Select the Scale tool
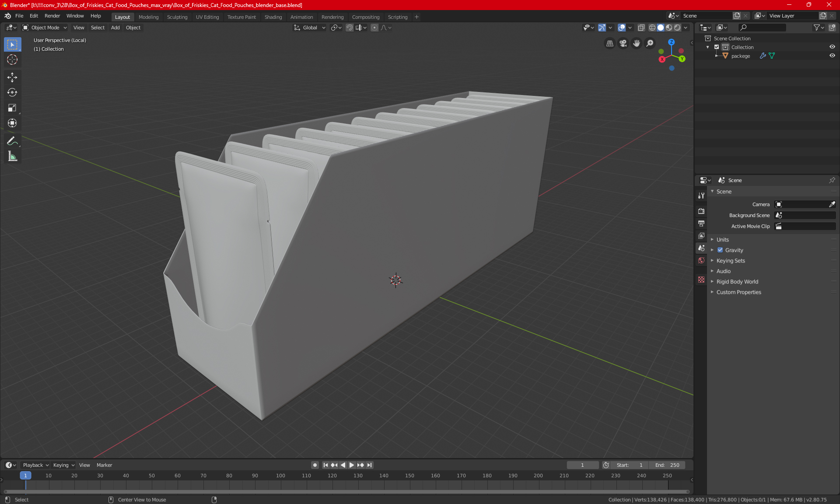The width and height of the screenshot is (840, 504). [12, 108]
